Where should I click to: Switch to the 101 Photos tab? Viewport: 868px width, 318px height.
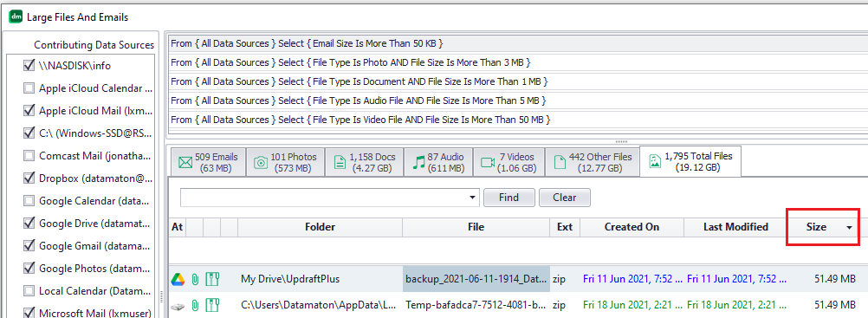285,162
